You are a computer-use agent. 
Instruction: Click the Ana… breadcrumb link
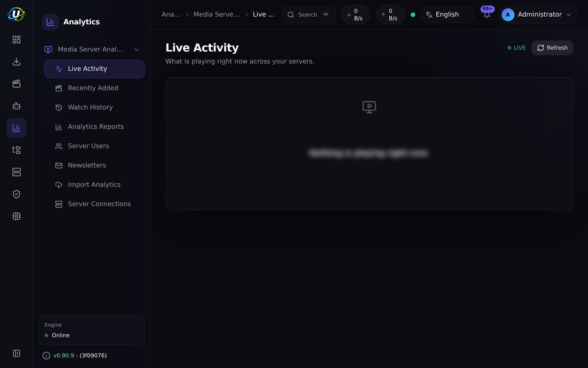tap(171, 14)
